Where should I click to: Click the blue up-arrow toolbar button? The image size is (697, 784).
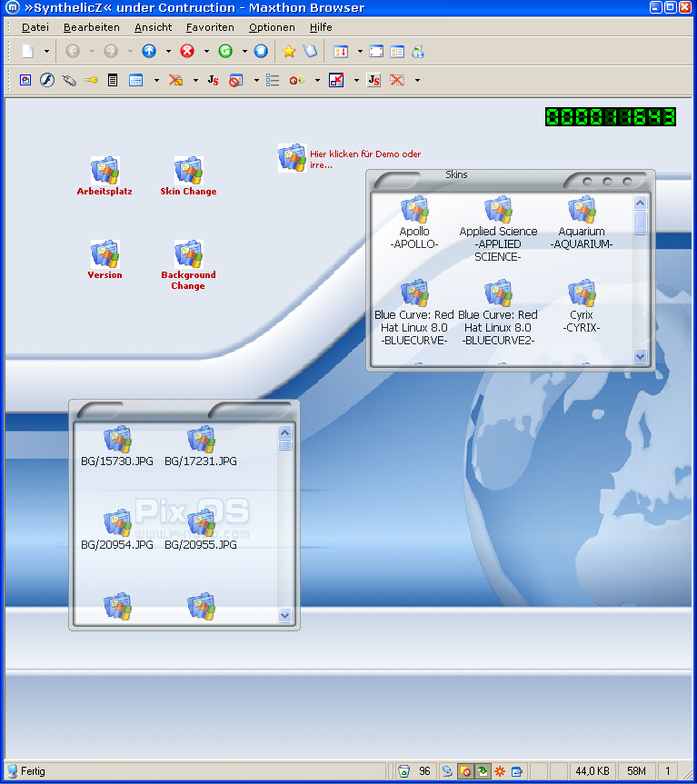(149, 51)
